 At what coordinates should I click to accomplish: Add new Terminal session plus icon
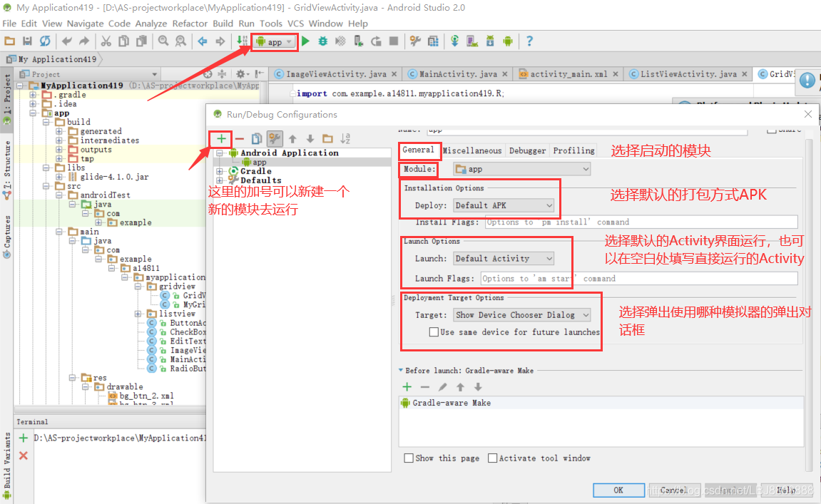pyautogui.click(x=23, y=438)
